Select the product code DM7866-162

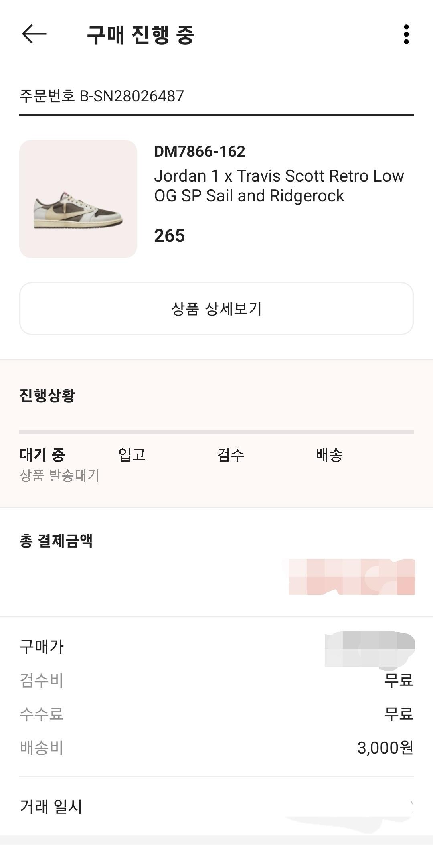coord(200,152)
